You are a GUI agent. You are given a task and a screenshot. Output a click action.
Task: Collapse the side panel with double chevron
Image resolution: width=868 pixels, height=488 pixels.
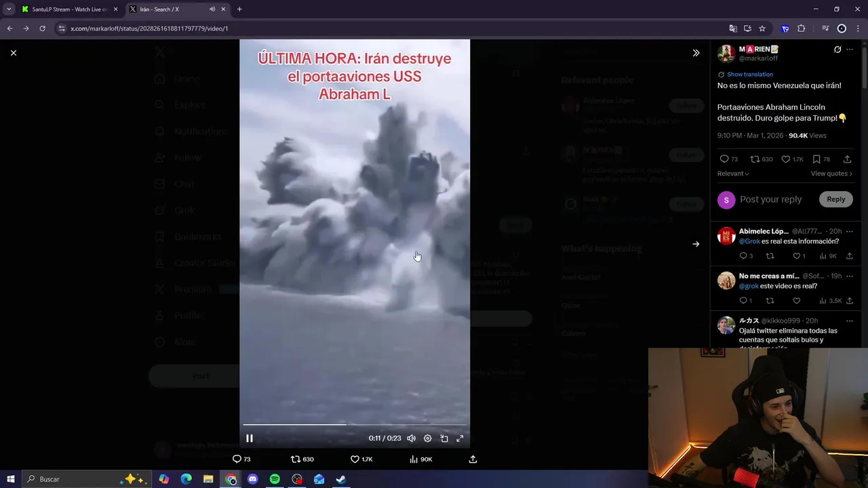[x=696, y=53]
